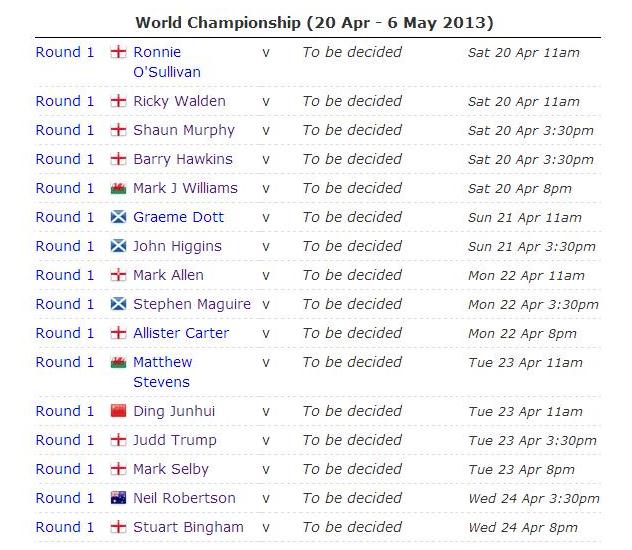Open Stuart Bingham player link
This screenshot has height=550, width=632.
tap(188, 527)
